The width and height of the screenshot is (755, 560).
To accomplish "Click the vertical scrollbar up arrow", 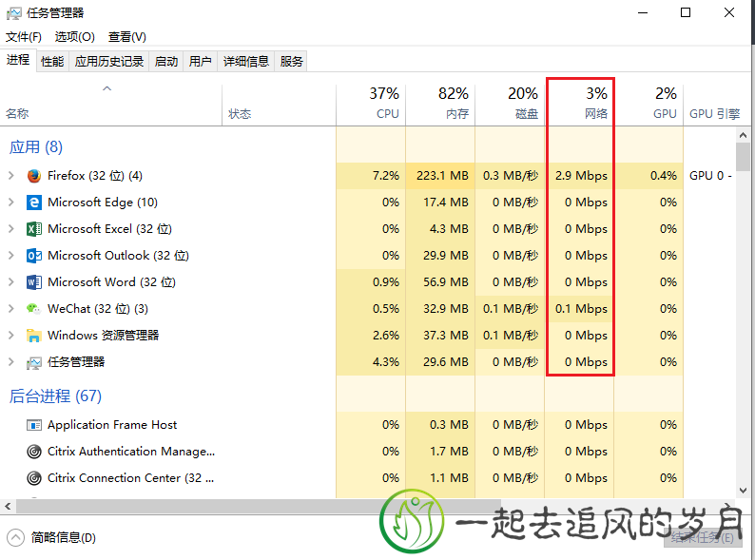I will (743, 135).
